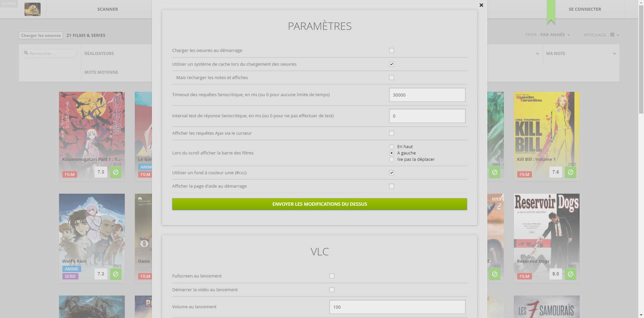Uncheck the cache system checkbox
The width and height of the screenshot is (644, 318).
click(x=391, y=64)
